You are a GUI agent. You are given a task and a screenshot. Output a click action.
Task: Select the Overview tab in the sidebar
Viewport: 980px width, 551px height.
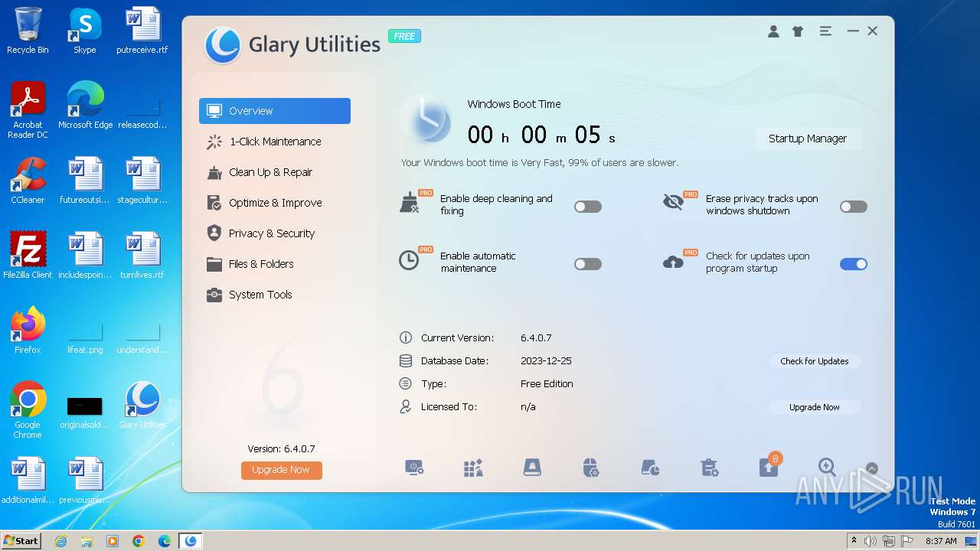point(275,111)
